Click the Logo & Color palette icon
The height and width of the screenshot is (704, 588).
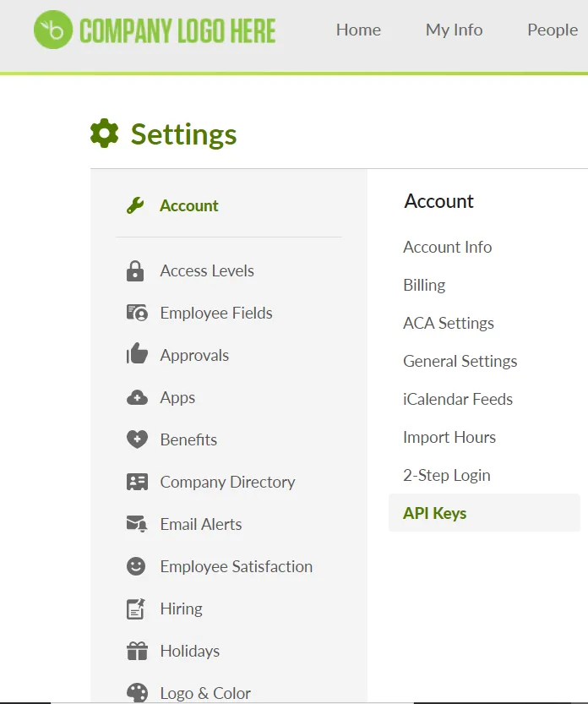pos(137,693)
